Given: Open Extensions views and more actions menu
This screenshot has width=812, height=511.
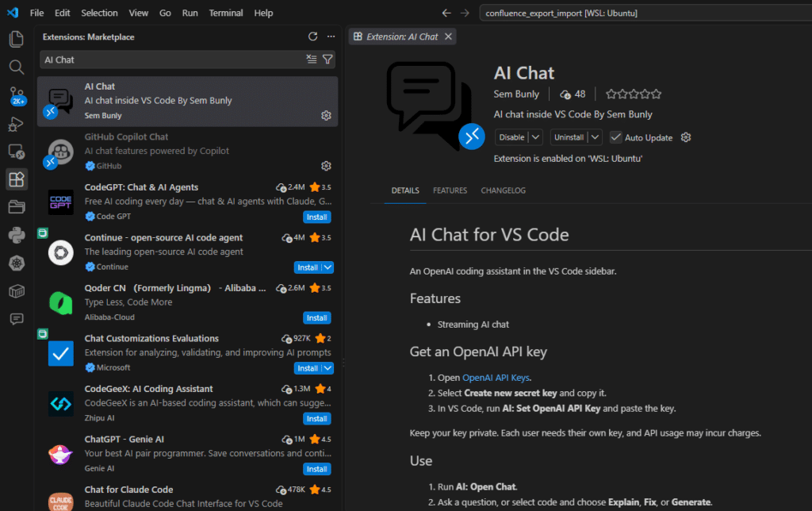Looking at the screenshot, I should [331, 36].
